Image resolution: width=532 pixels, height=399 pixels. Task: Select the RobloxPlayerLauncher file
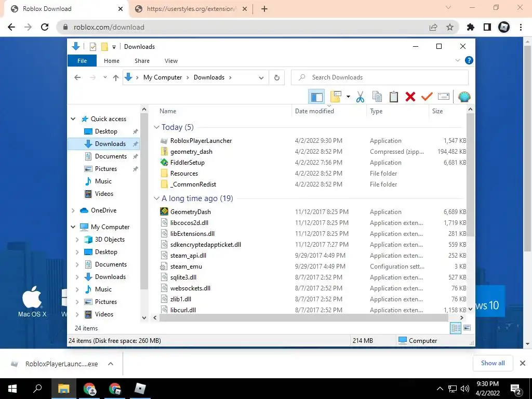tap(201, 141)
